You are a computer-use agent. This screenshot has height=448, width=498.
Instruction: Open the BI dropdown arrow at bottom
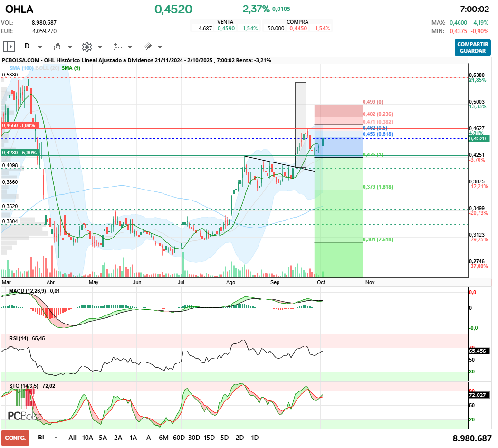click(x=56, y=438)
